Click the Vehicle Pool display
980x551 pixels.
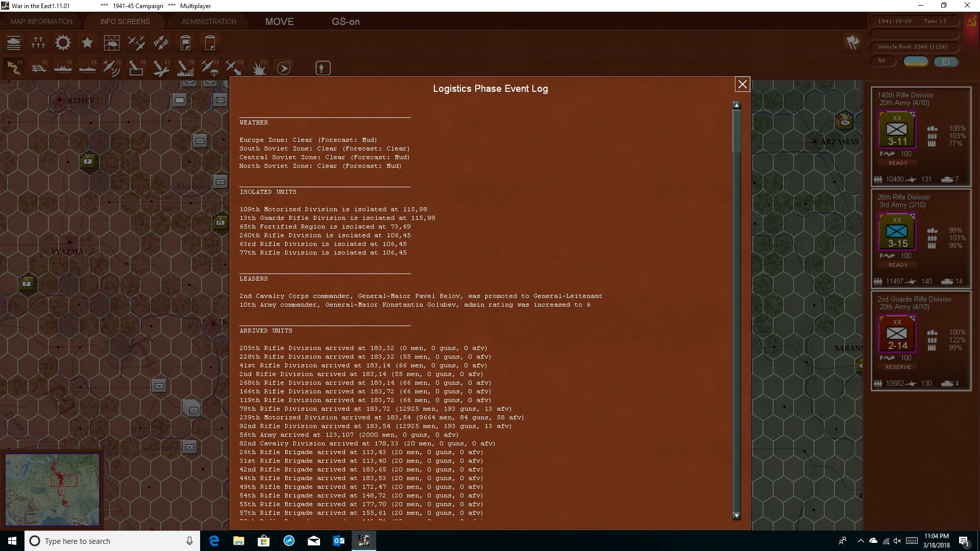[914, 47]
